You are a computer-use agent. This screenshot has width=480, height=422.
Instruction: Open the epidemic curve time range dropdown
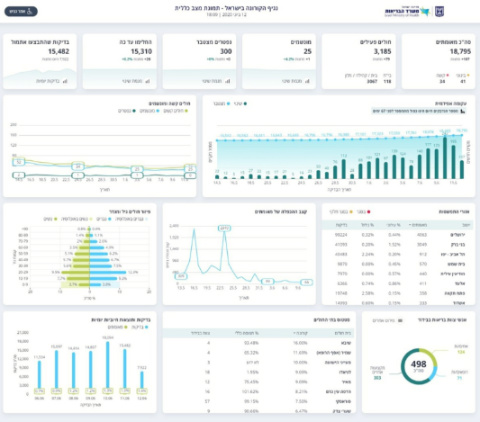coord(419,111)
